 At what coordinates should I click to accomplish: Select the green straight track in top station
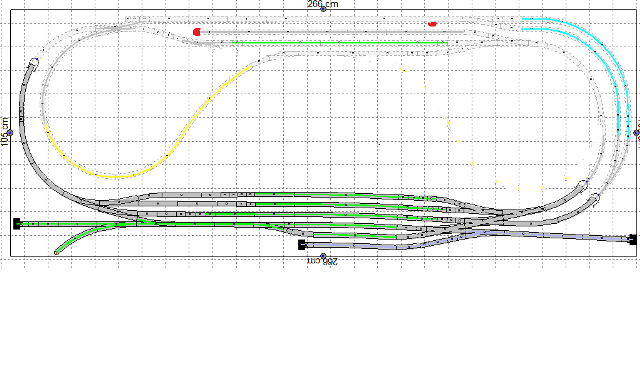[341, 42]
